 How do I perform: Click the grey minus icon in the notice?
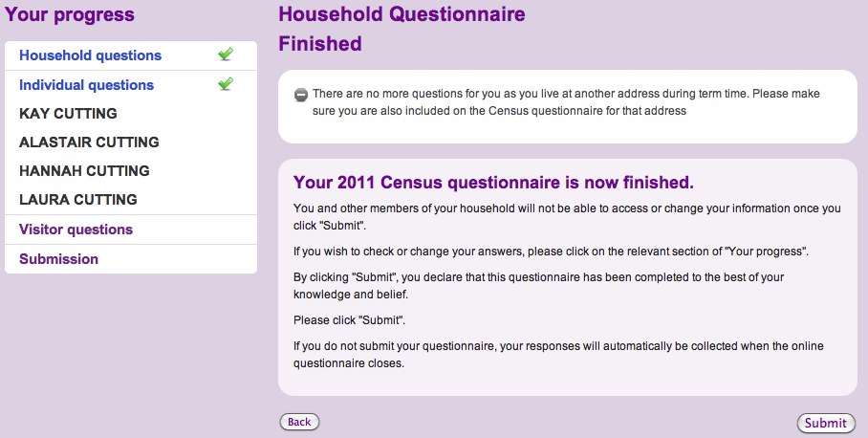pyautogui.click(x=300, y=95)
